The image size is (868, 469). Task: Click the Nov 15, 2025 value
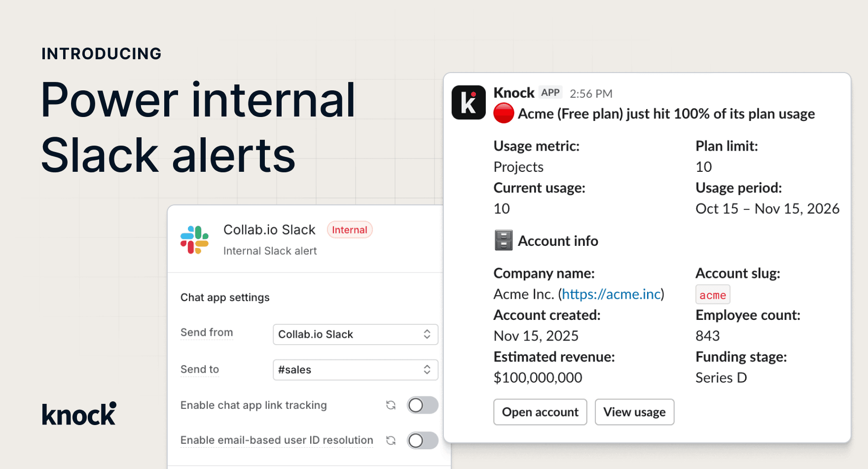click(x=536, y=336)
